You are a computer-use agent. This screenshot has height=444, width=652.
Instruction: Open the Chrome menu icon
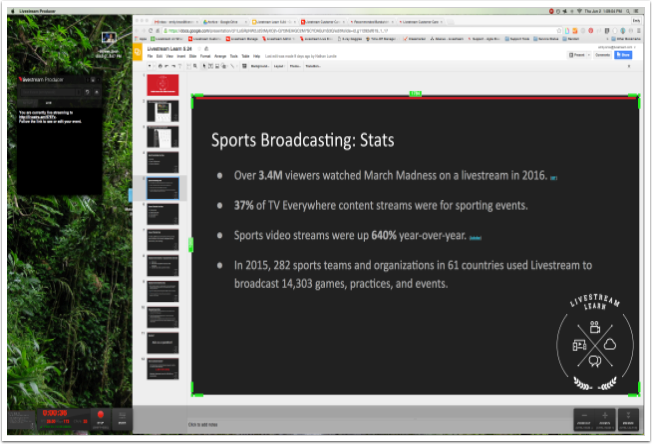(x=639, y=31)
